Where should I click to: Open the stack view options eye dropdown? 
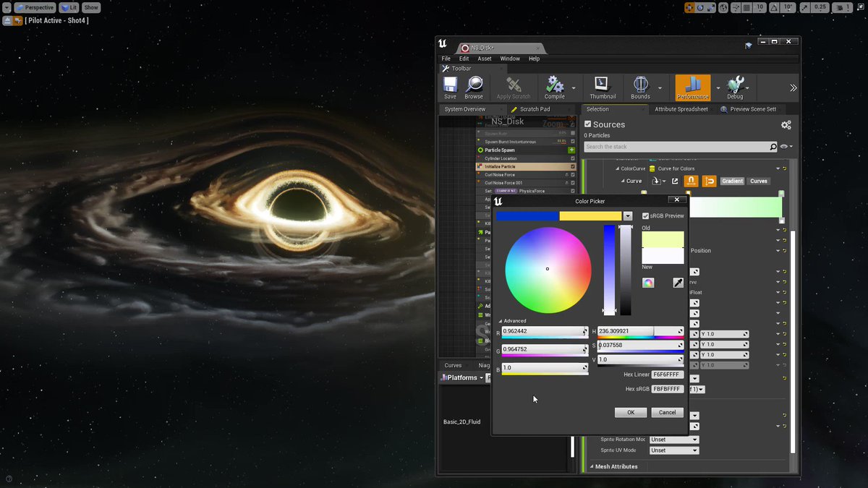click(786, 147)
